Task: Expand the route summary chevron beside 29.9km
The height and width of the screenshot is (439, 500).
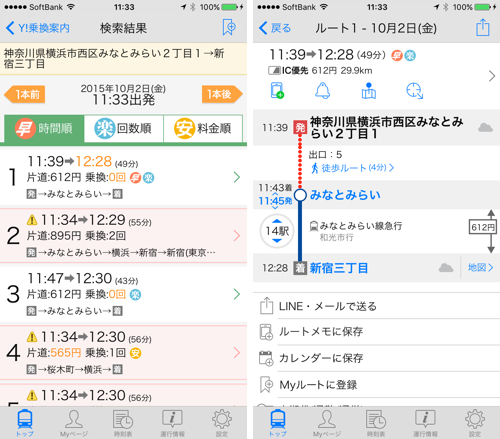Action: click(492, 76)
